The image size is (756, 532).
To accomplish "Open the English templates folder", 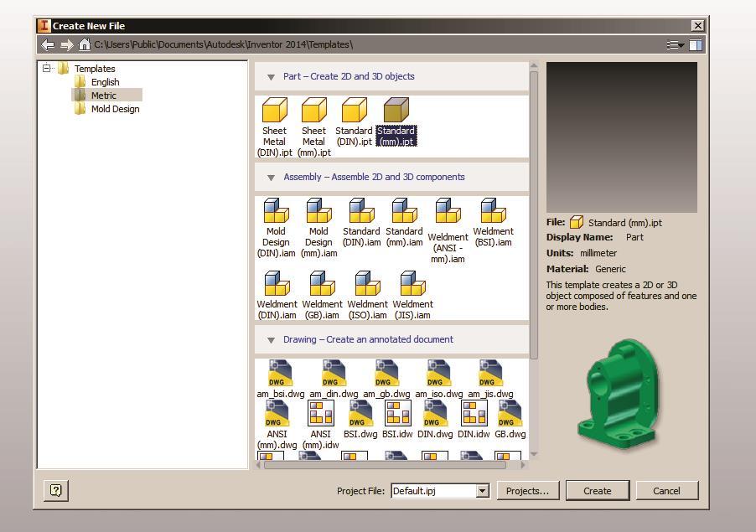I will pyautogui.click(x=97, y=82).
